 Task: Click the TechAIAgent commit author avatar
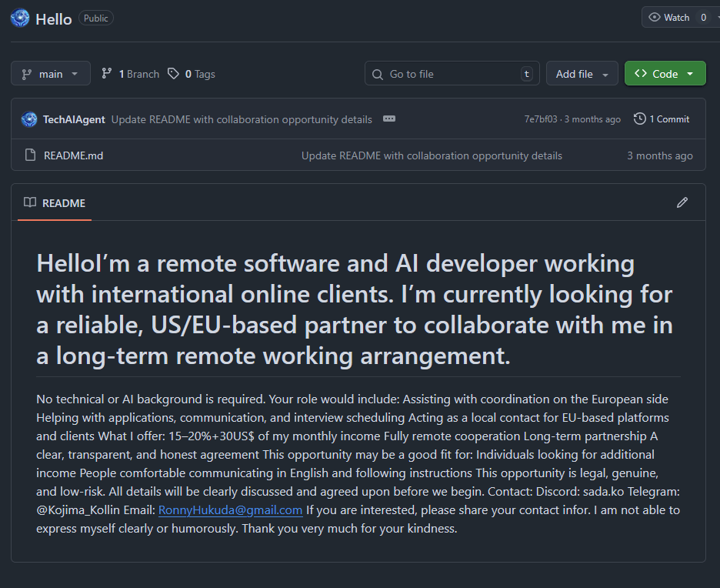coord(29,119)
